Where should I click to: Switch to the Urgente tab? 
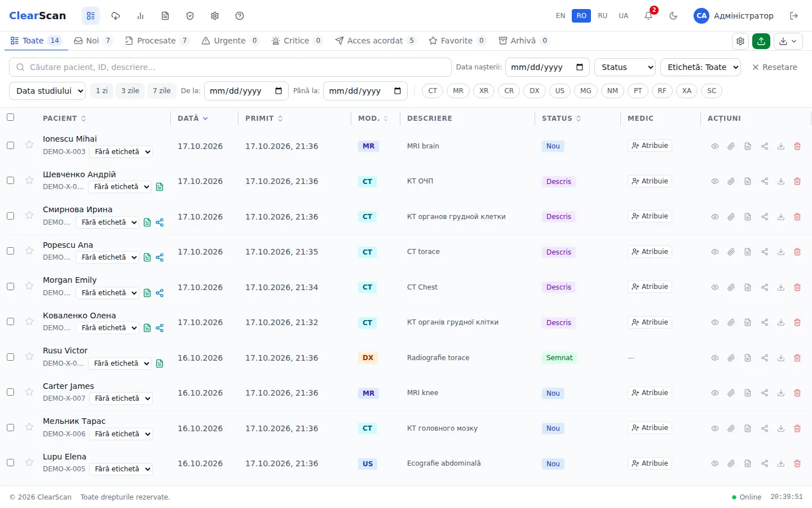click(x=230, y=41)
